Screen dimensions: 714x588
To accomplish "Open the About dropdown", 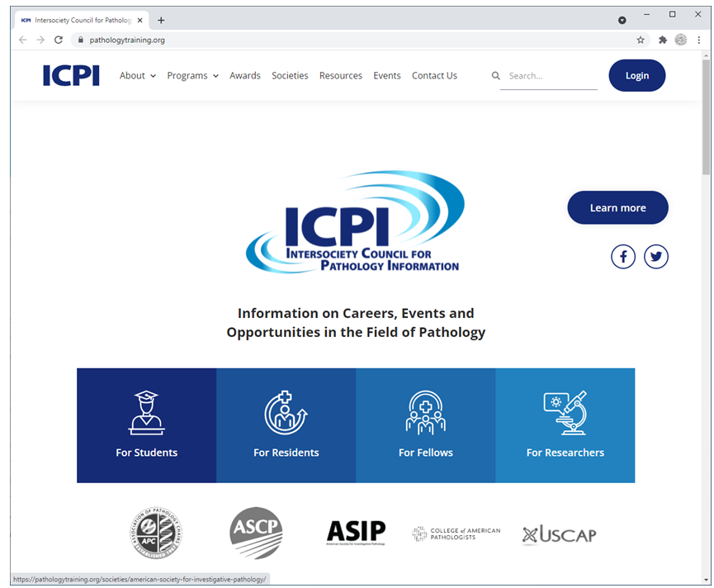I will (137, 75).
